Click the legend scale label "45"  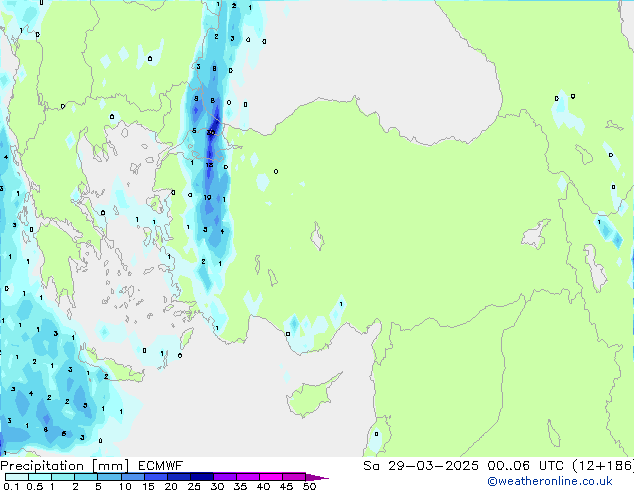pyautogui.click(x=286, y=486)
